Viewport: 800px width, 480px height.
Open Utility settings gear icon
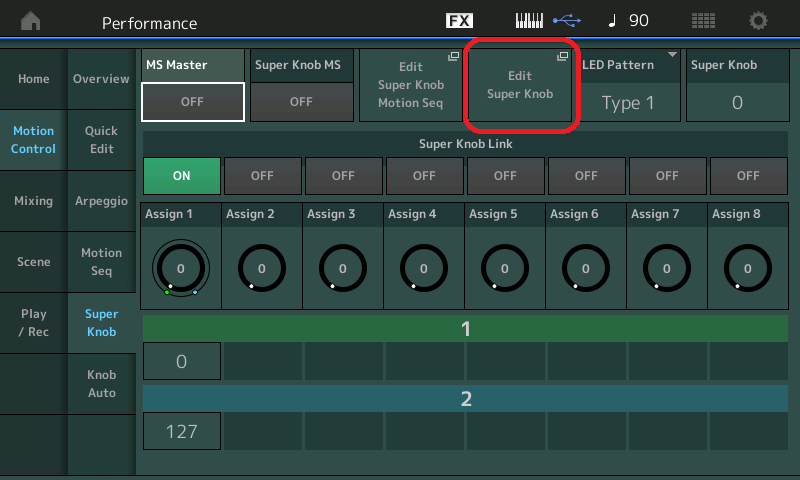[x=759, y=21]
